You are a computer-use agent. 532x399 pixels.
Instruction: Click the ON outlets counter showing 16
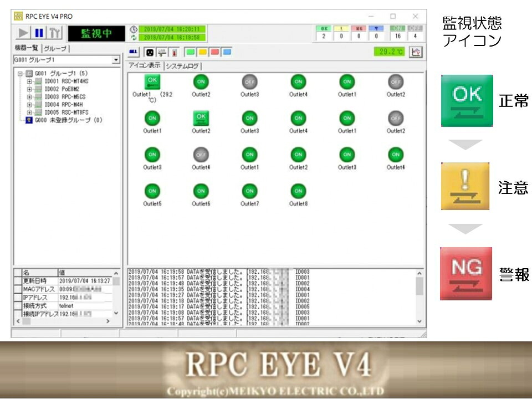click(x=398, y=33)
